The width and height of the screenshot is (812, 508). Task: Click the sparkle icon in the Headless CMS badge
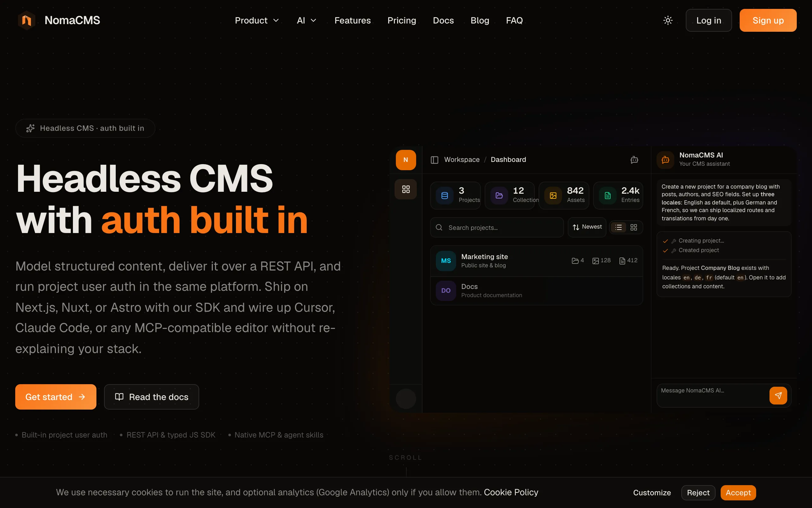[x=30, y=128]
